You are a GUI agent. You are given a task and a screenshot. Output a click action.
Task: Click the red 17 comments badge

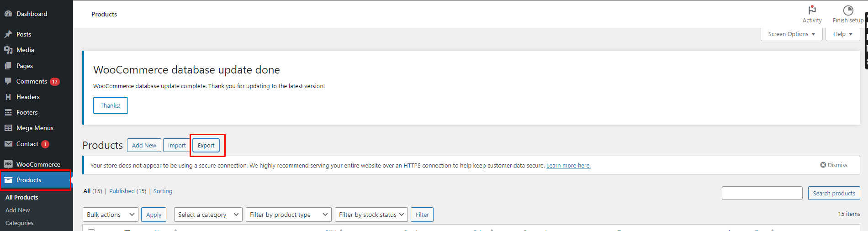click(x=55, y=82)
